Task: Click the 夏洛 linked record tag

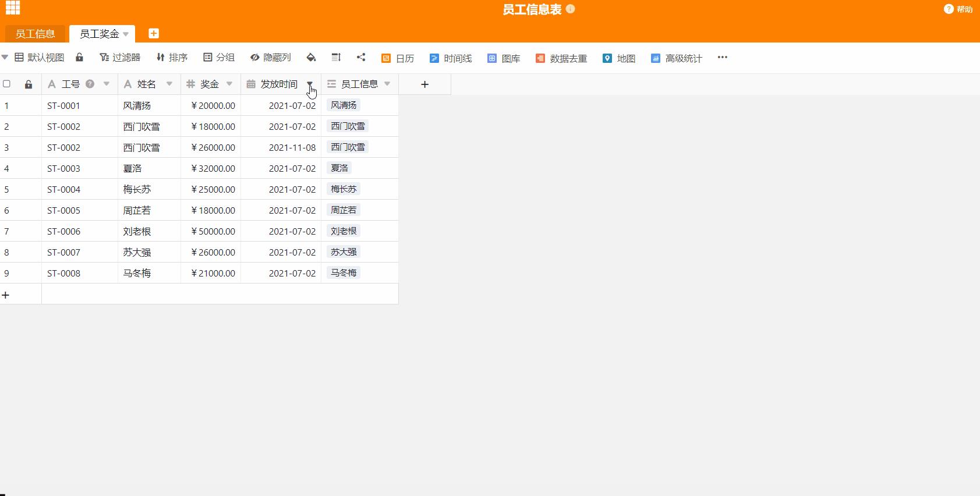Action: point(339,168)
